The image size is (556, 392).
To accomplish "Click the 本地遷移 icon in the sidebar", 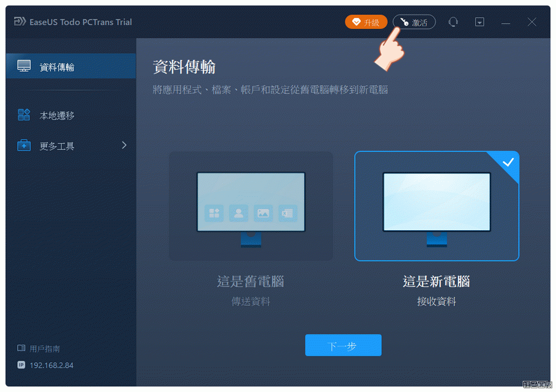I will (24, 115).
